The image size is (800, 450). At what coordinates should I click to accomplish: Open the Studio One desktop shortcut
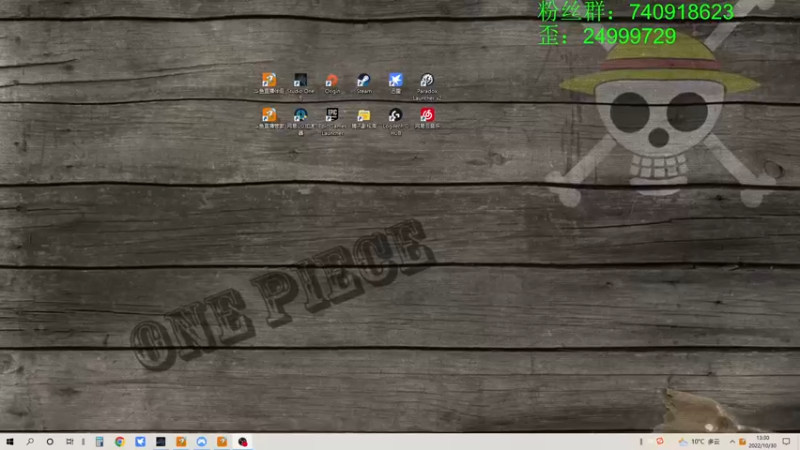click(301, 84)
